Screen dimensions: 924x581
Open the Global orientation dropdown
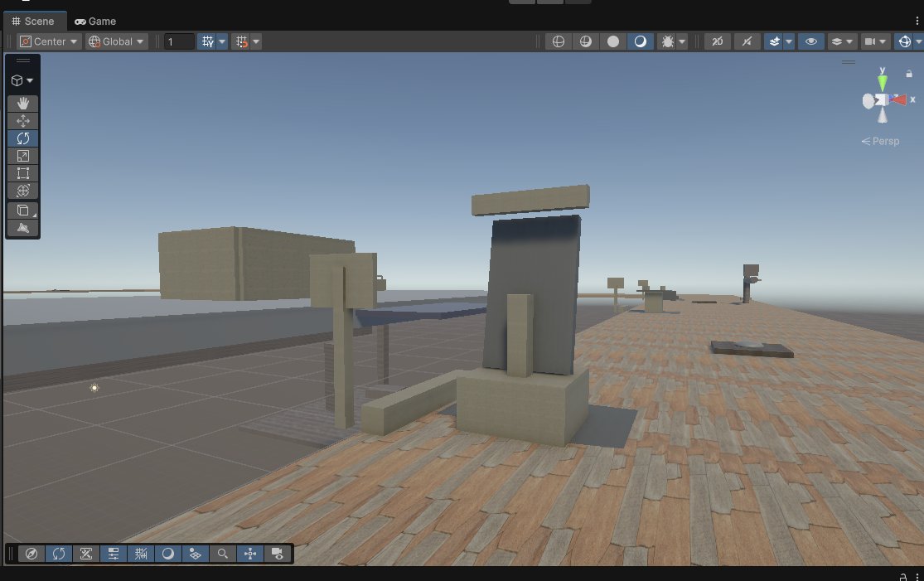(116, 41)
